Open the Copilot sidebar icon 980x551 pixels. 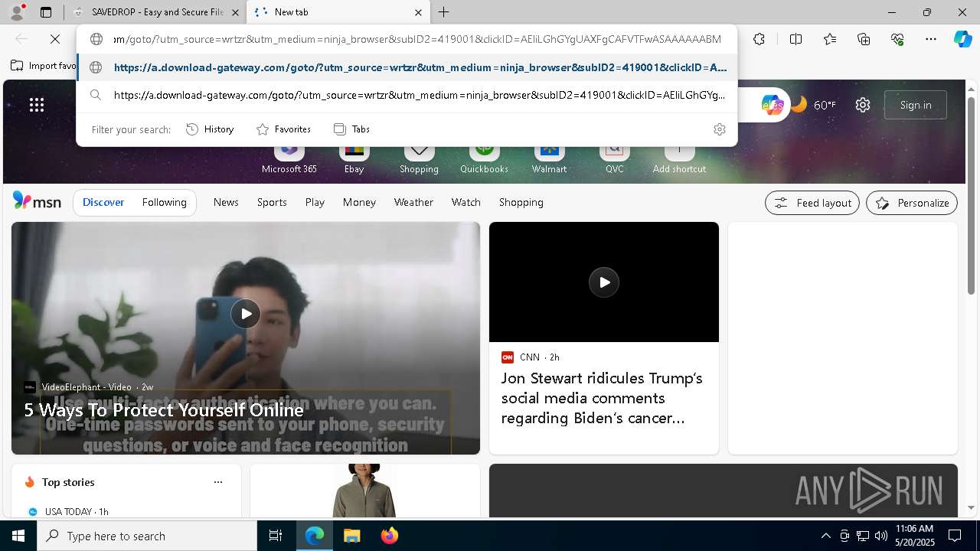pyautogui.click(x=962, y=39)
